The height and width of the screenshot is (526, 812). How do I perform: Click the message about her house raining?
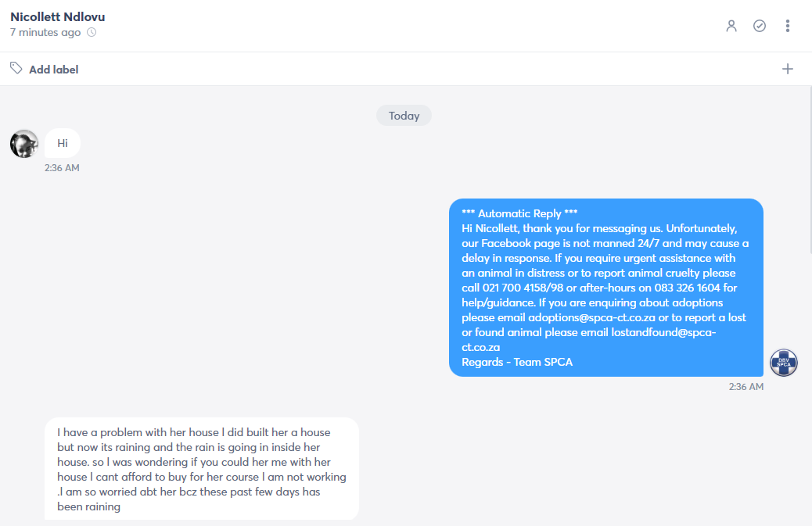pyautogui.click(x=202, y=469)
